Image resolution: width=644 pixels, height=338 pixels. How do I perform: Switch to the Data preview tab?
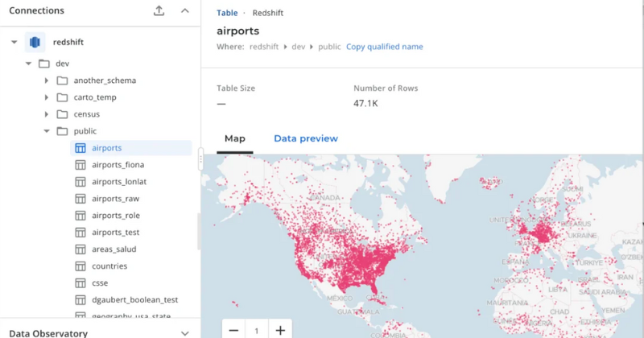pos(306,138)
